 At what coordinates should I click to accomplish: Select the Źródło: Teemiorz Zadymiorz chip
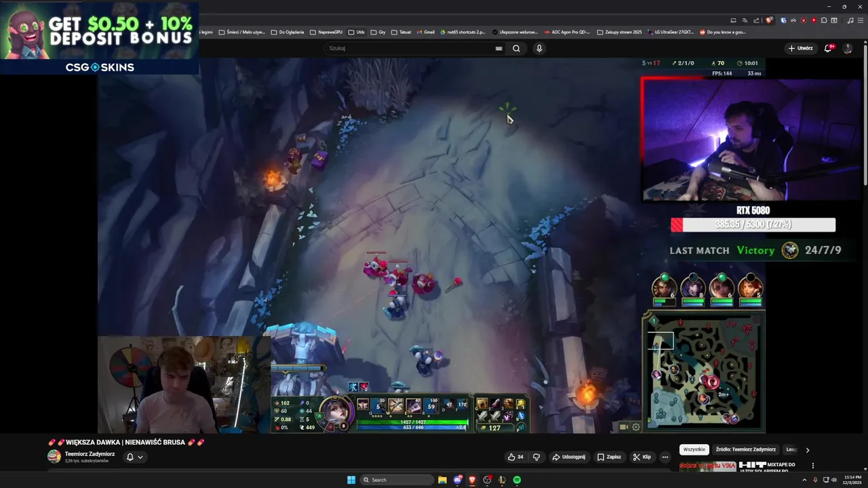pyautogui.click(x=745, y=449)
